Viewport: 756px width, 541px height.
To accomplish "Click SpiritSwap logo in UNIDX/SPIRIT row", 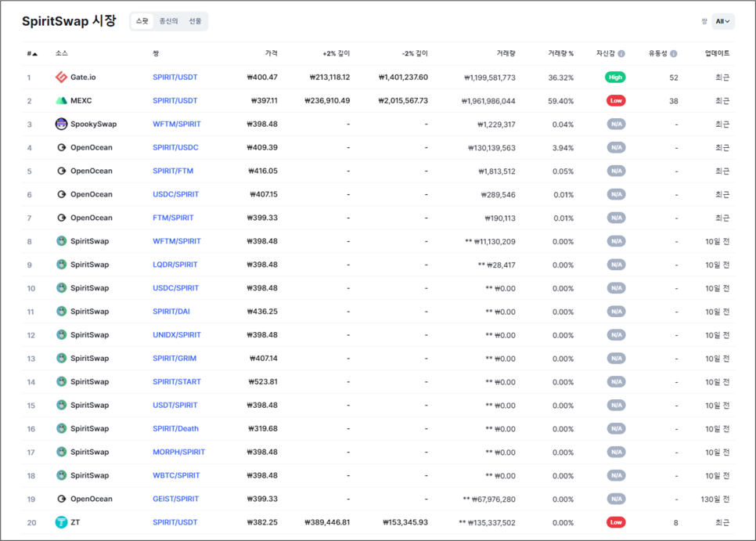I will pos(61,334).
